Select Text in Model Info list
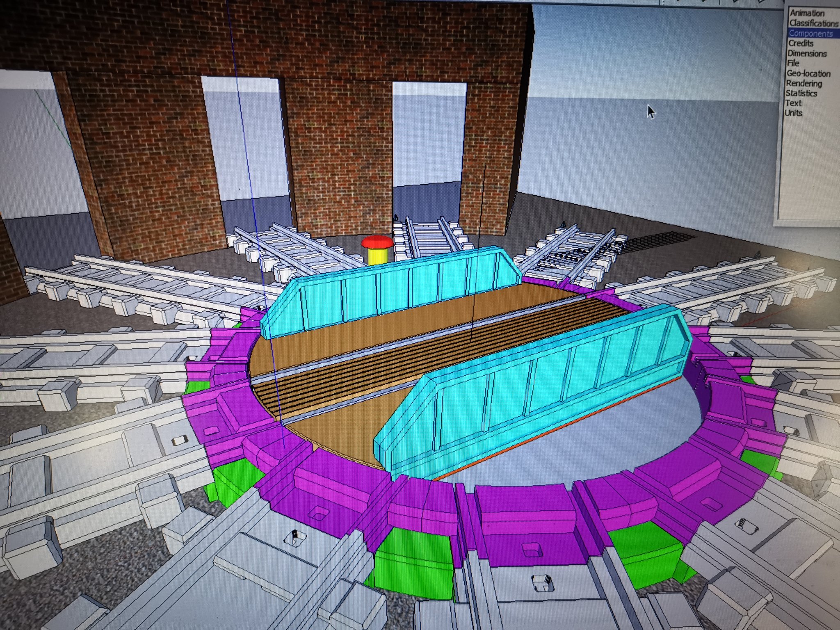This screenshot has height=630, width=840. coord(793,103)
